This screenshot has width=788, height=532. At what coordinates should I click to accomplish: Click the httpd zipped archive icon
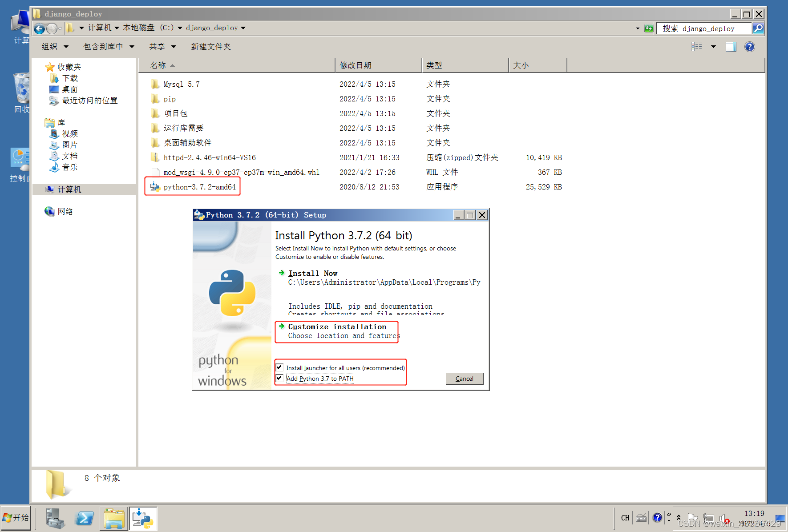(155, 157)
